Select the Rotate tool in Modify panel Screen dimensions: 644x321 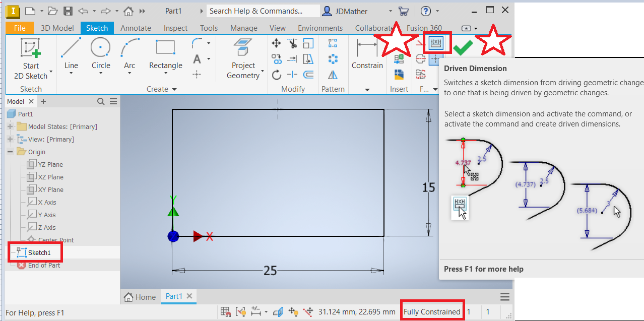pos(276,74)
